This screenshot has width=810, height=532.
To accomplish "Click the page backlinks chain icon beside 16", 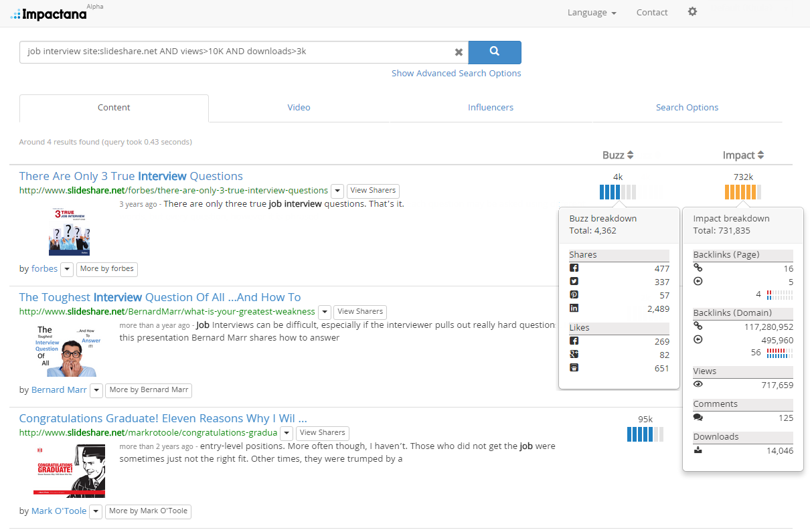I will (698, 268).
